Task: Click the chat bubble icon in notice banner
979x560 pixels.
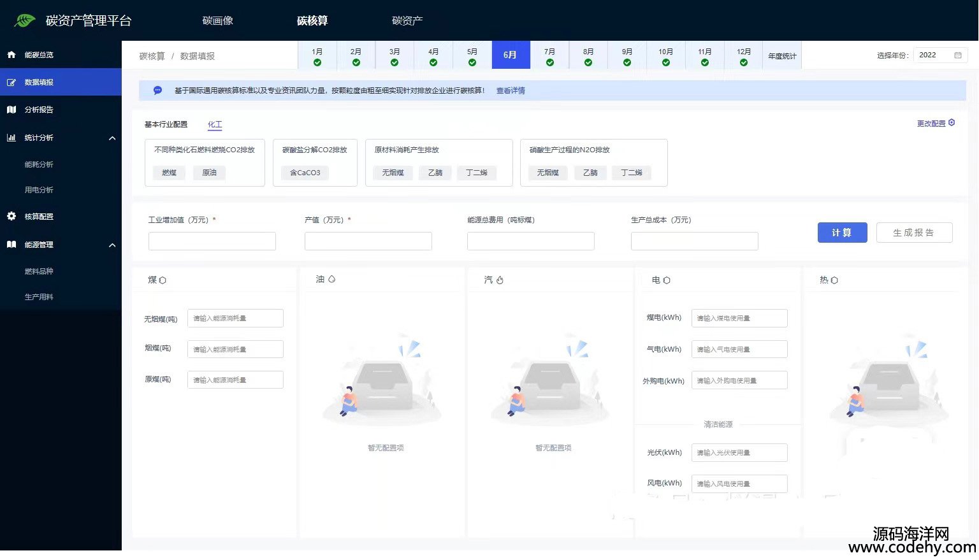Action: click(x=157, y=90)
